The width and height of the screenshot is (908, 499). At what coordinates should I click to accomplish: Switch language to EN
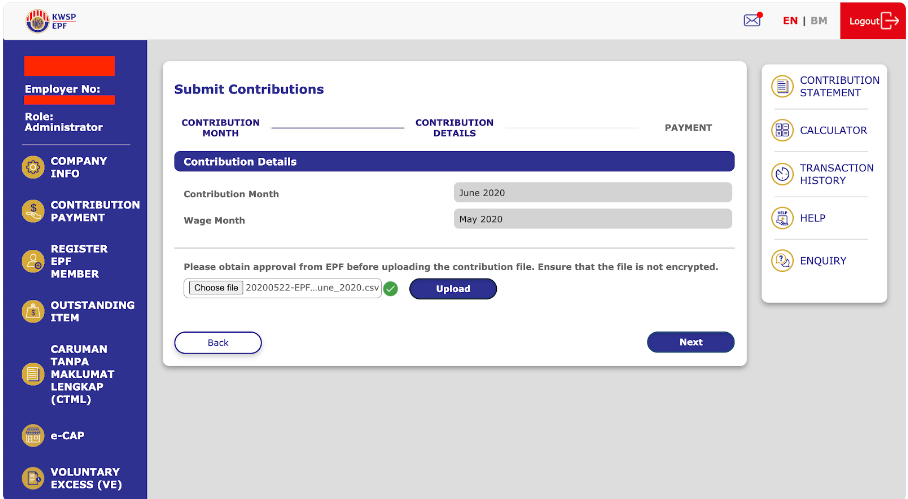[790, 21]
